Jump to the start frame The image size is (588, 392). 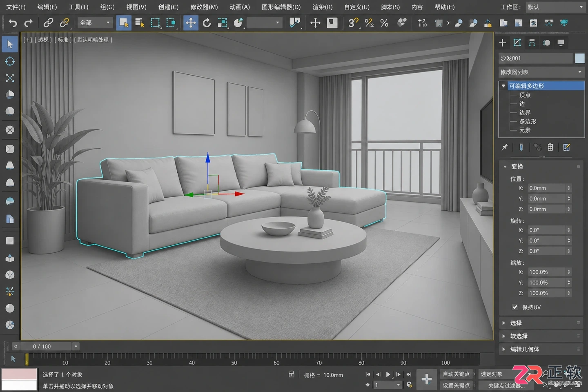pyautogui.click(x=368, y=374)
